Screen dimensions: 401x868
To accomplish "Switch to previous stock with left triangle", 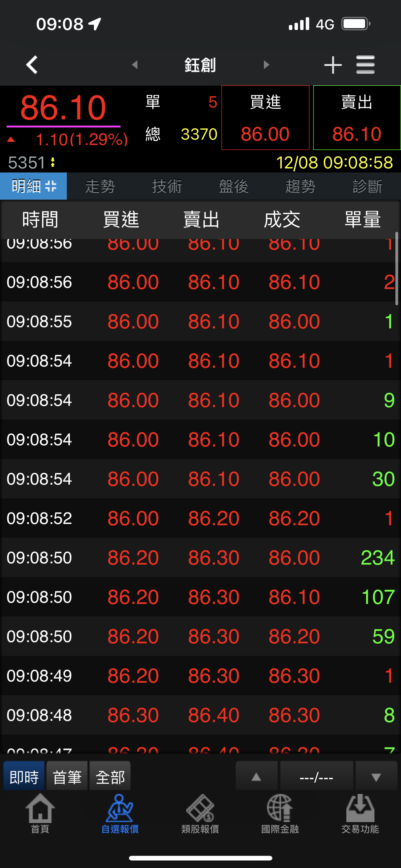I will click(x=135, y=65).
